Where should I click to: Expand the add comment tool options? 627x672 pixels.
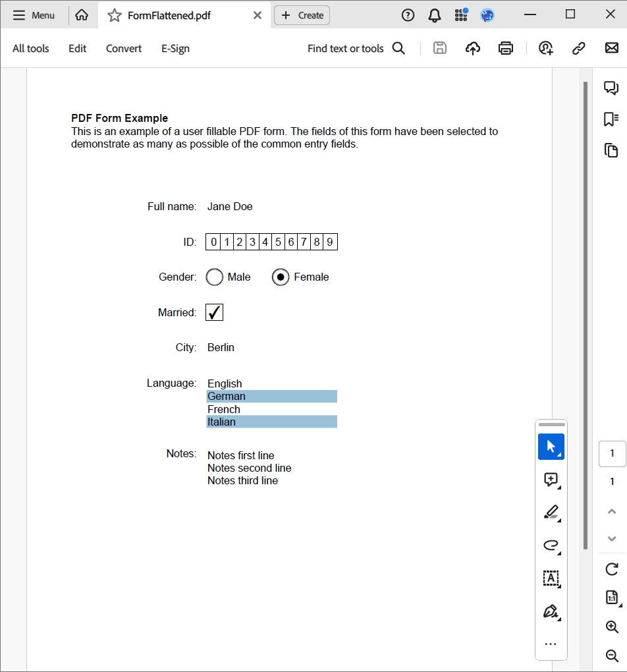pyautogui.click(x=560, y=488)
